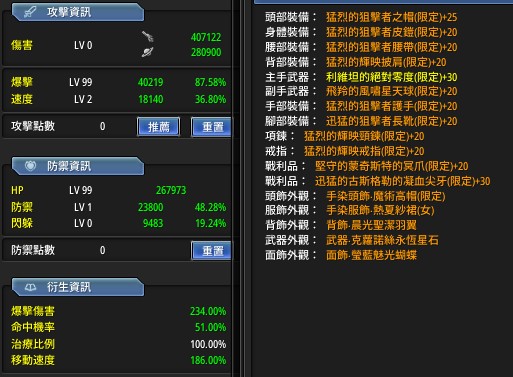Screen dimensions: 513x377
Task: Click the 推薦 recommend button
Action: point(158,127)
